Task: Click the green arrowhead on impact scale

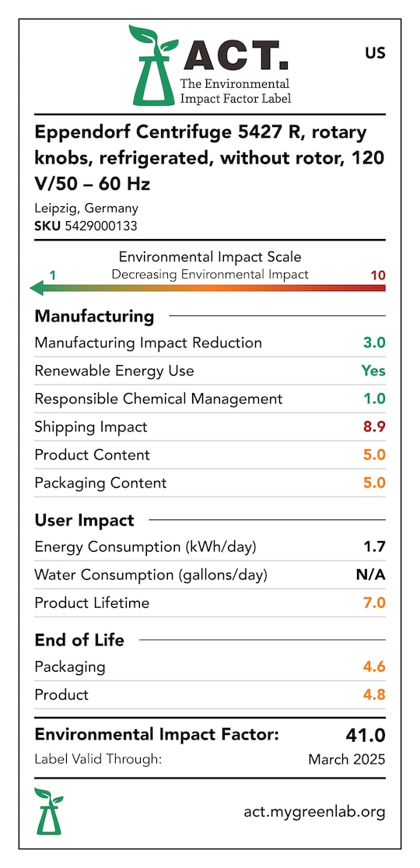Action: point(37,287)
